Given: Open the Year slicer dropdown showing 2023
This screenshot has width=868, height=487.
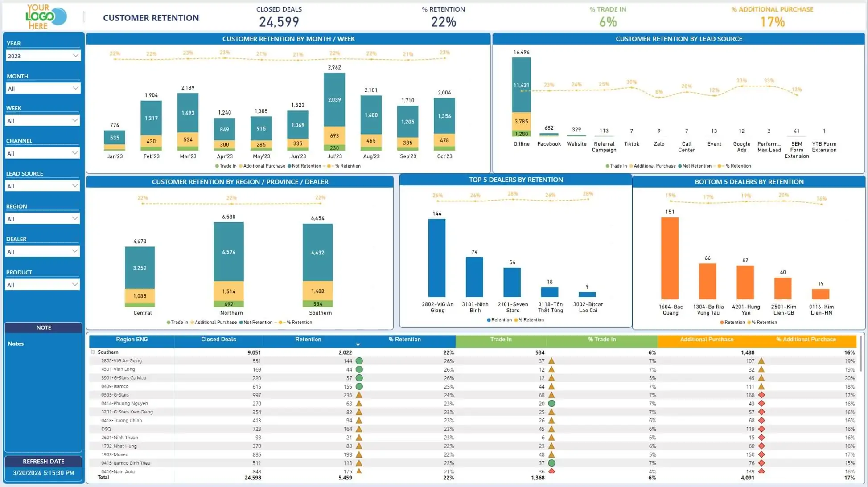Looking at the screenshot, I should (x=43, y=56).
